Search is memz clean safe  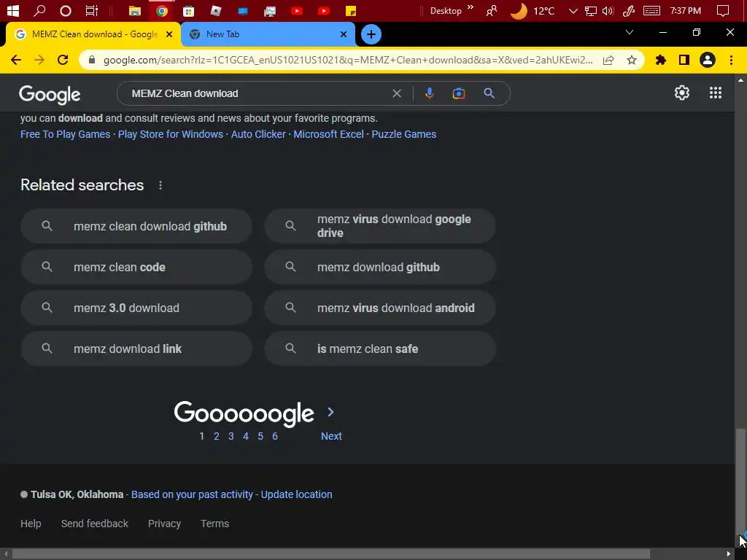(380, 349)
